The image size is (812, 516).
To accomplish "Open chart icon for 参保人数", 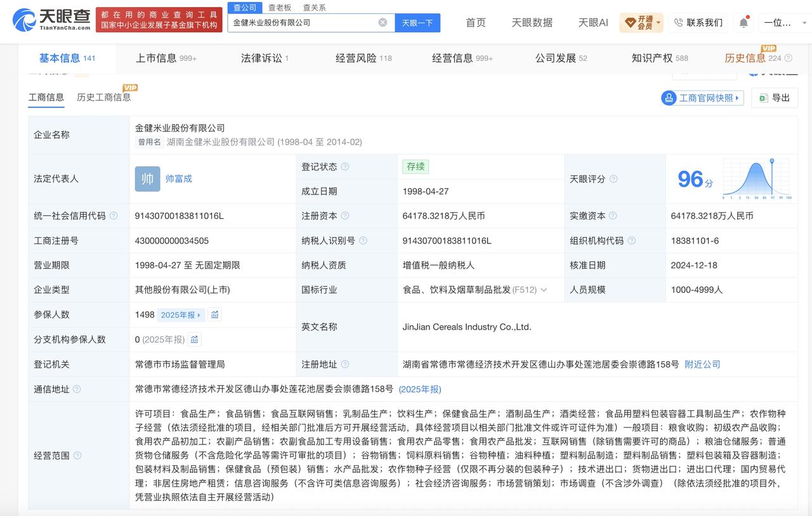I will click(x=214, y=314).
